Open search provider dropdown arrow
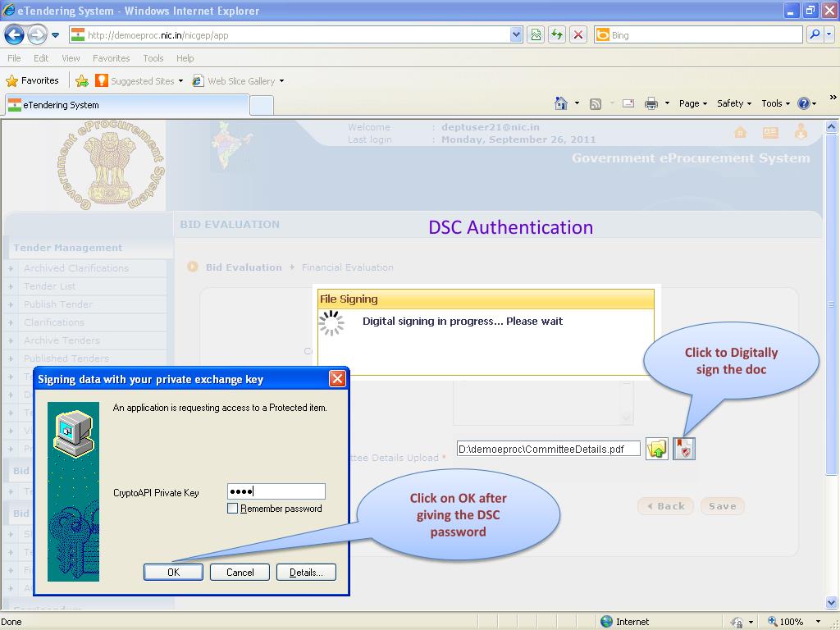 point(829,34)
